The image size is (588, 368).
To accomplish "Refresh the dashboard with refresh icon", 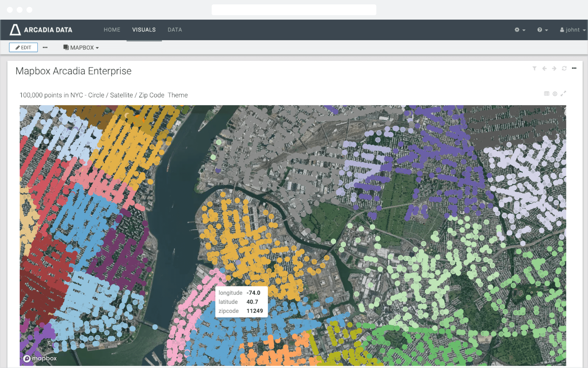I will point(564,68).
